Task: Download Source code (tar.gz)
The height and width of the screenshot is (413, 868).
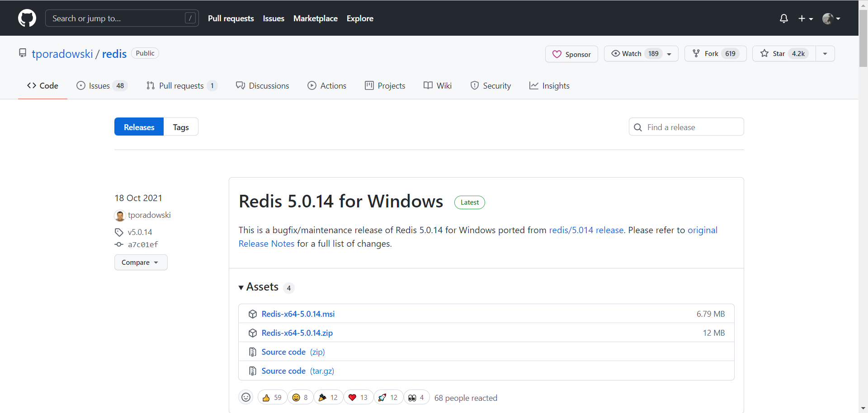Action: point(297,371)
